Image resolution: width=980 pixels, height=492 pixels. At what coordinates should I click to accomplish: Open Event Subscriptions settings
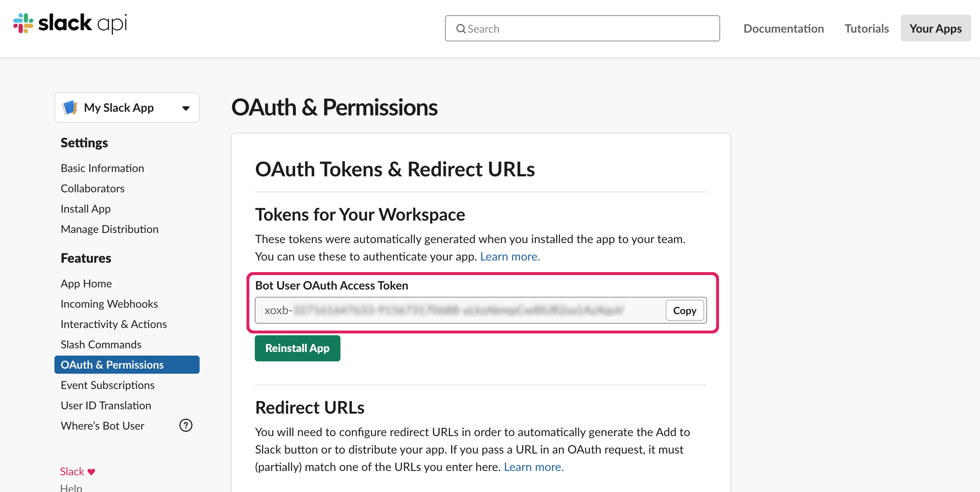[107, 385]
